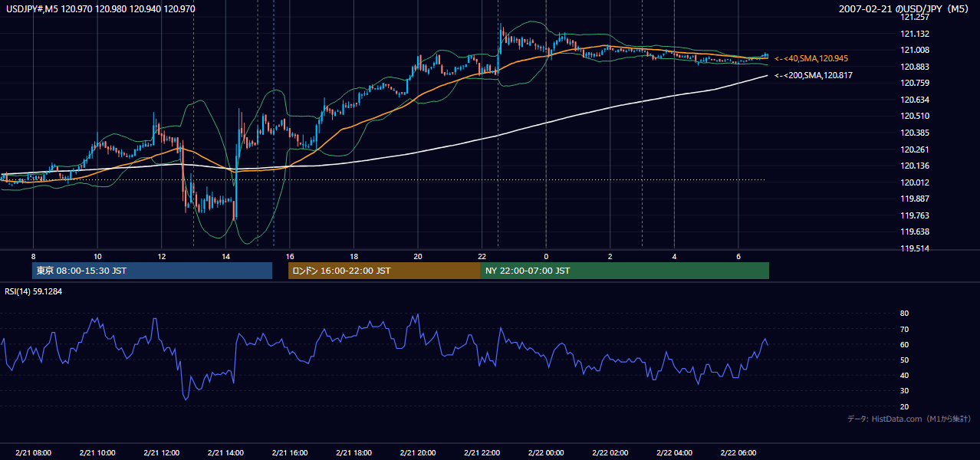Click the 2/21 20:00 time label
The image size is (980, 460).
coord(417,453)
